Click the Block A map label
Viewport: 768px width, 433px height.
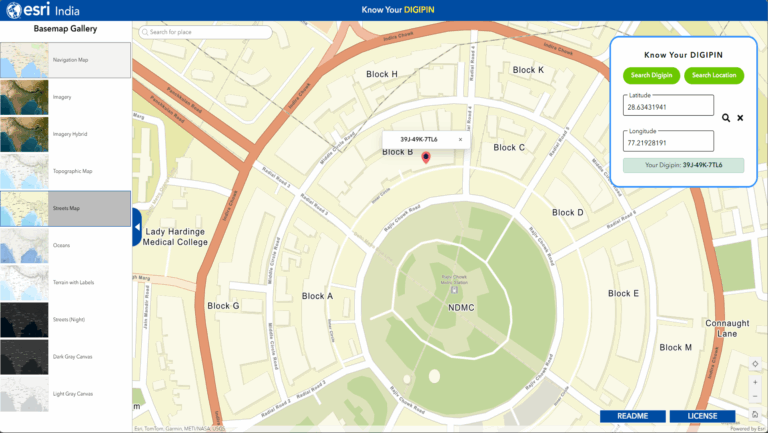317,296
